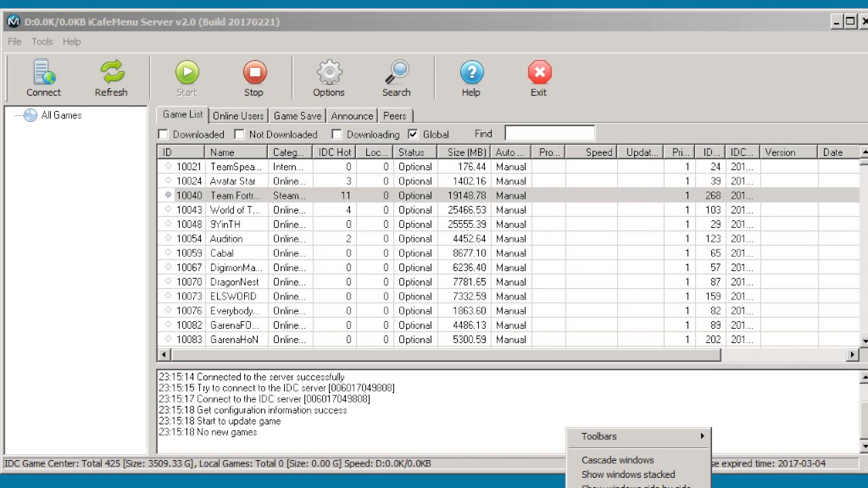The width and height of the screenshot is (868, 488).
Task: Click status dot for game 10082
Action: 168,325
